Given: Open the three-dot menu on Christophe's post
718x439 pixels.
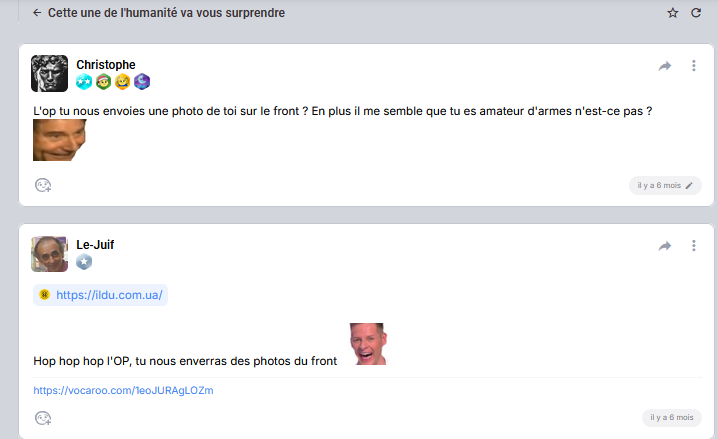Looking at the screenshot, I should (694, 65).
